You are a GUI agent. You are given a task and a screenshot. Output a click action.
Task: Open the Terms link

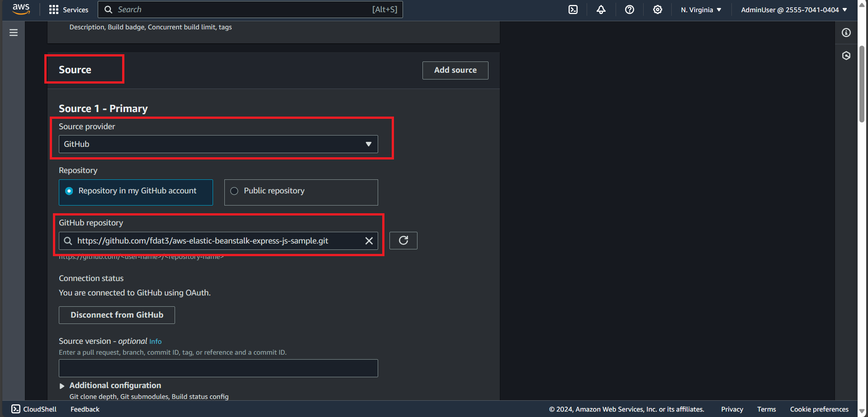(766, 409)
